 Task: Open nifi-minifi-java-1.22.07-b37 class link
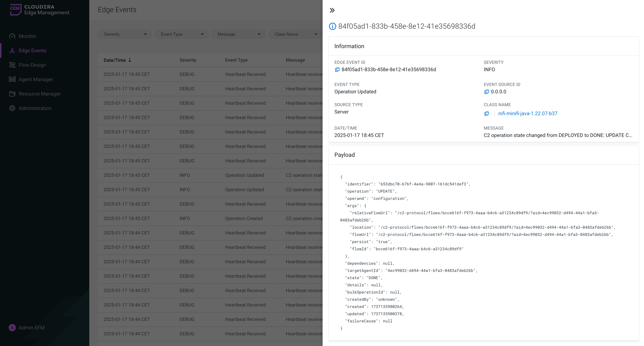[x=527, y=113]
